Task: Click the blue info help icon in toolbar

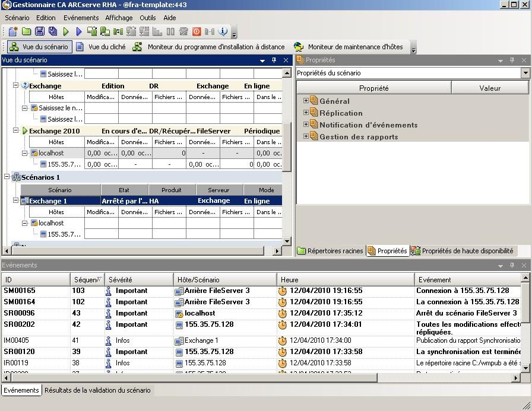Action: [x=223, y=31]
